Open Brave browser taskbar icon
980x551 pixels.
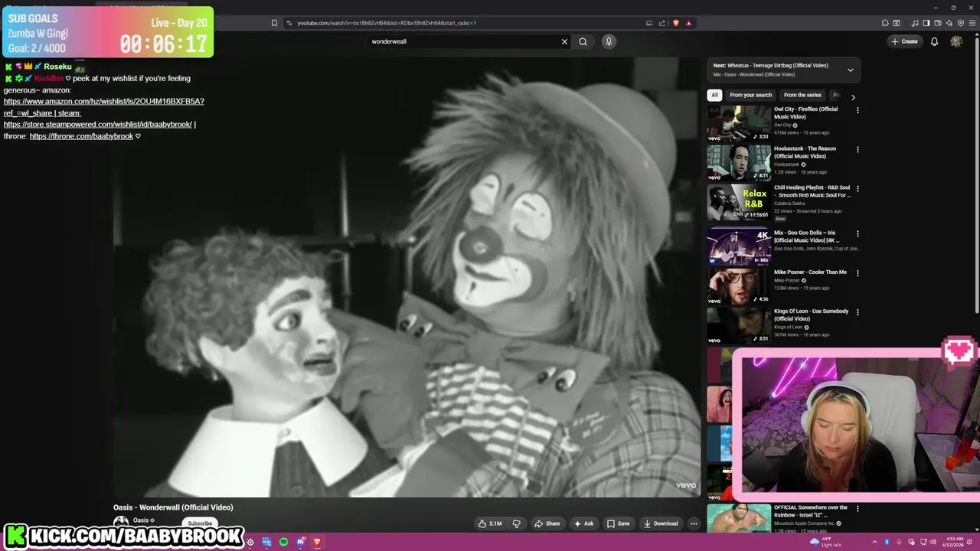317,542
